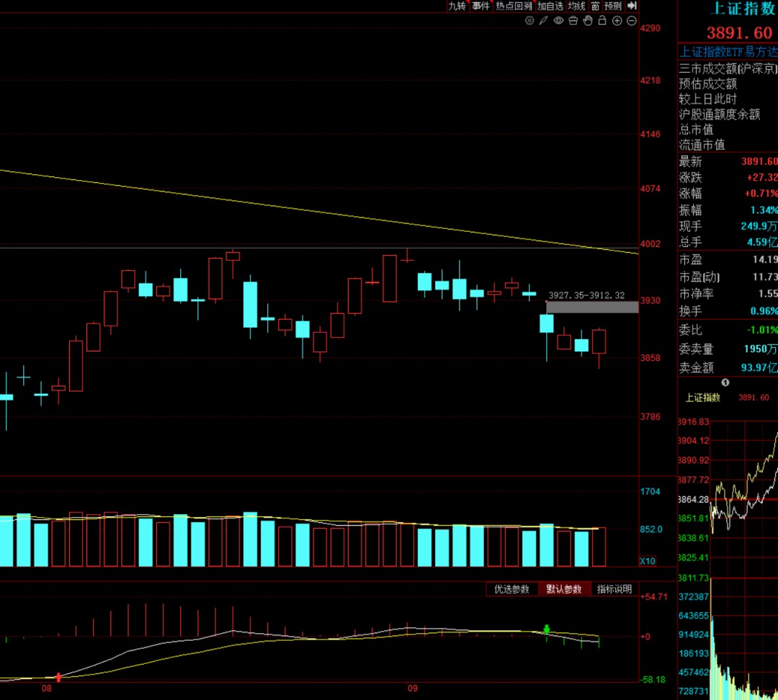The height and width of the screenshot is (700, 778).
Task: Add to watchlist via 加自选
Action: (550, 6)
